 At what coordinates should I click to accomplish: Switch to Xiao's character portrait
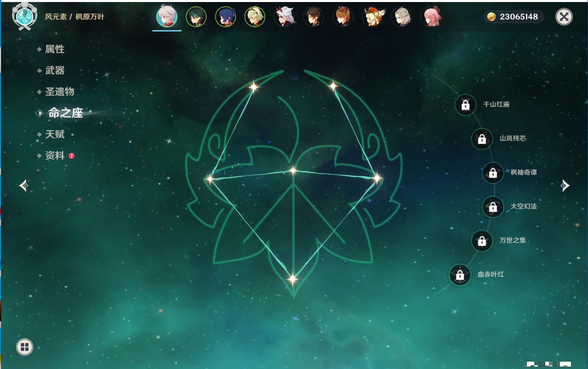click(196, 17)
